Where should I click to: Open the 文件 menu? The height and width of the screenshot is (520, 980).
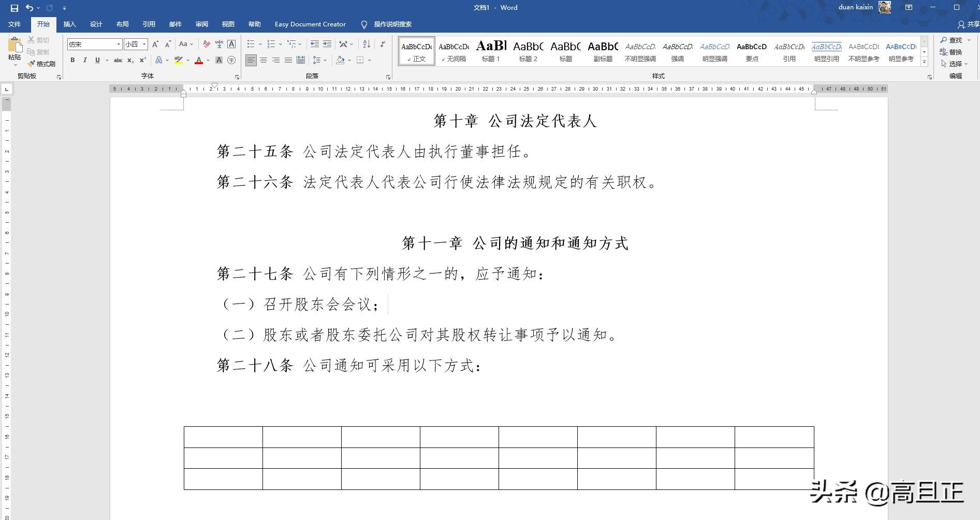tap(14, 24)
